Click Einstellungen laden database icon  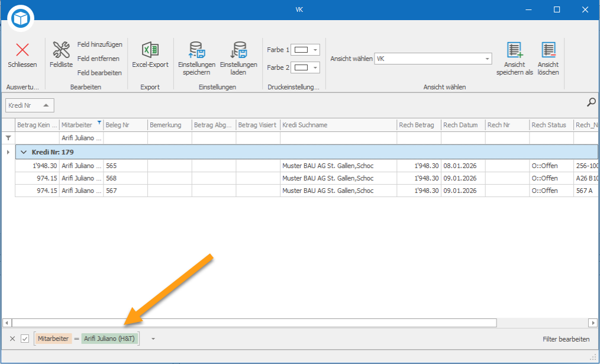[238, 50]
